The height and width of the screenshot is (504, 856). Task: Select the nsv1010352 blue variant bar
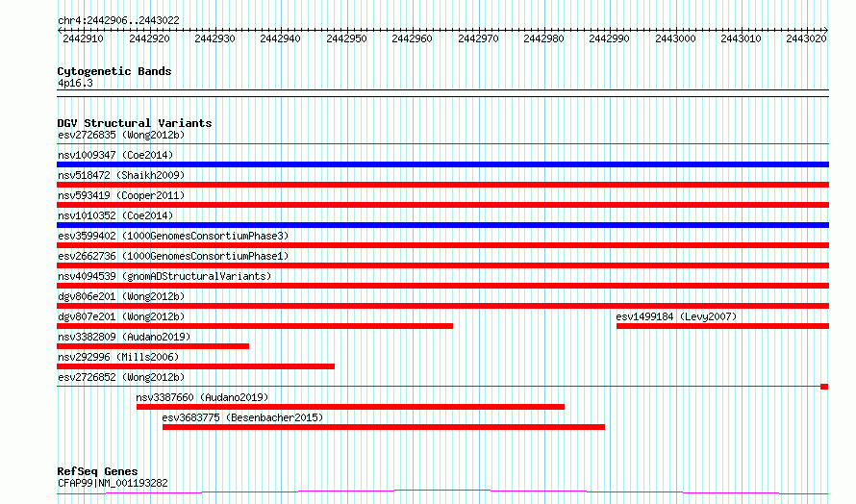coord(442,225)
